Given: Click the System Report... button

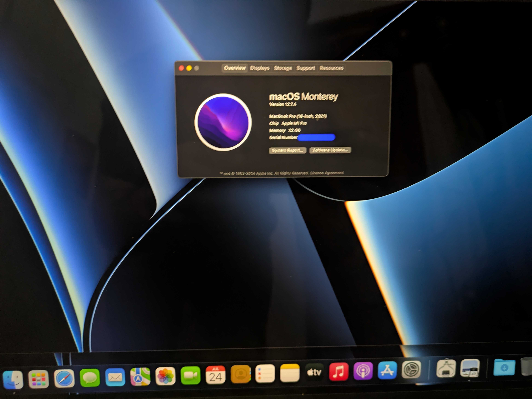Looking at the screenshot, I should click(288, 150).
